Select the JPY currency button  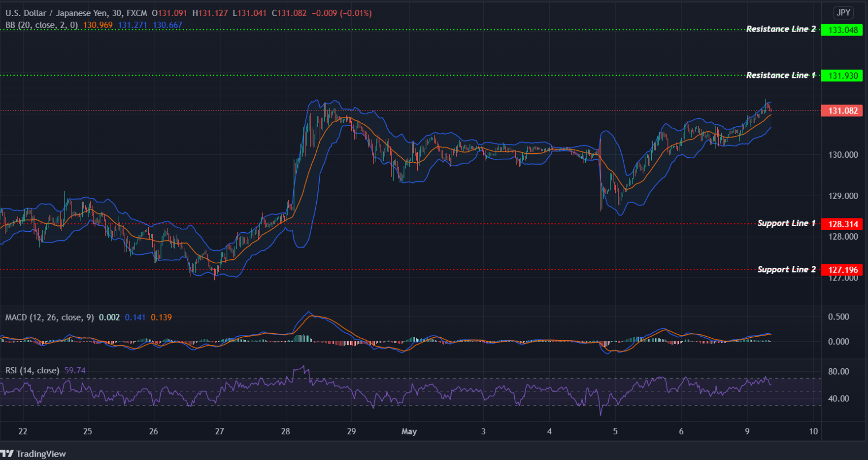(x=843, y=13)
